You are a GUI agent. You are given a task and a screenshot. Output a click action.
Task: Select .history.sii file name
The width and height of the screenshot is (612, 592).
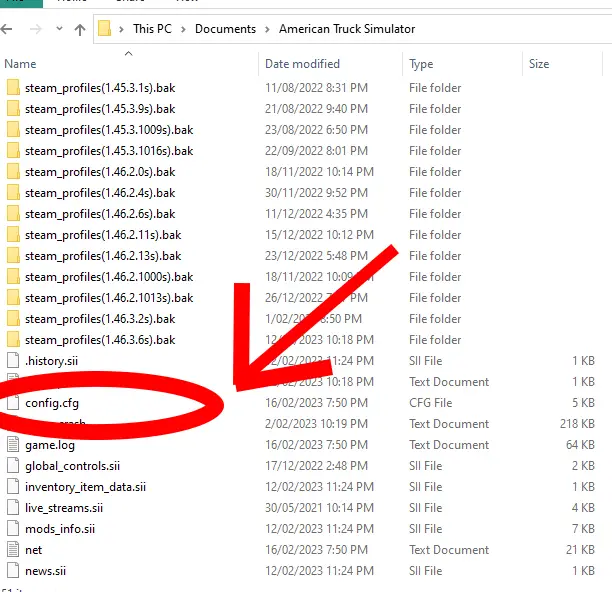(52, 361)
